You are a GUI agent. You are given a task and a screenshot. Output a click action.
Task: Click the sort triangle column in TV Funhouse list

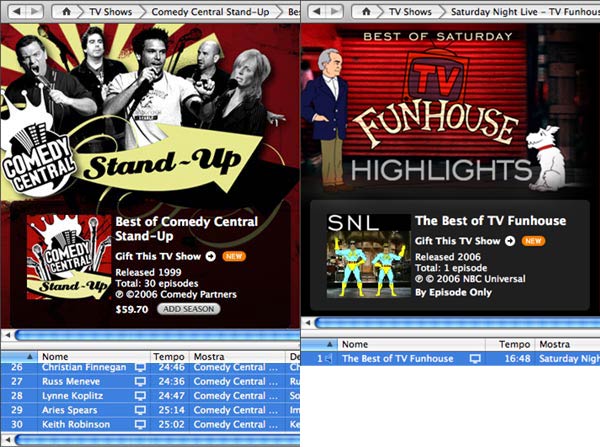[x=320, y=344]
